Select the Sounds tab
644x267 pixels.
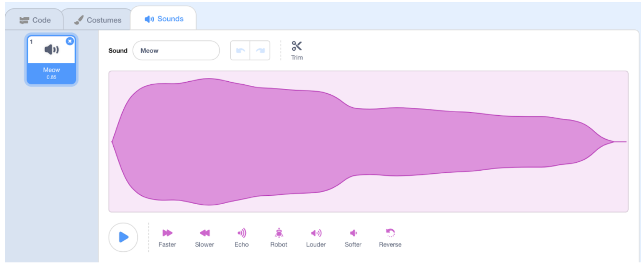[x=164, y=19]
